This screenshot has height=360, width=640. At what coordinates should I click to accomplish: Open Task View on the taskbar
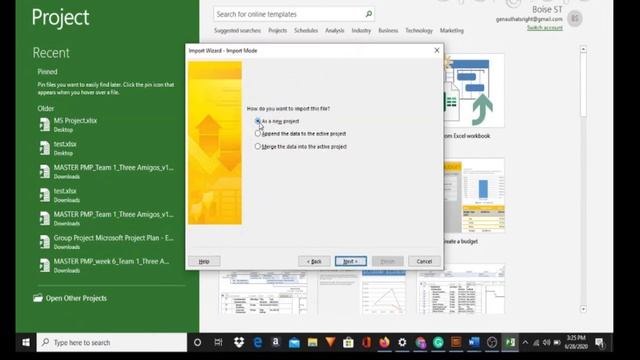(x=218, y=342)
